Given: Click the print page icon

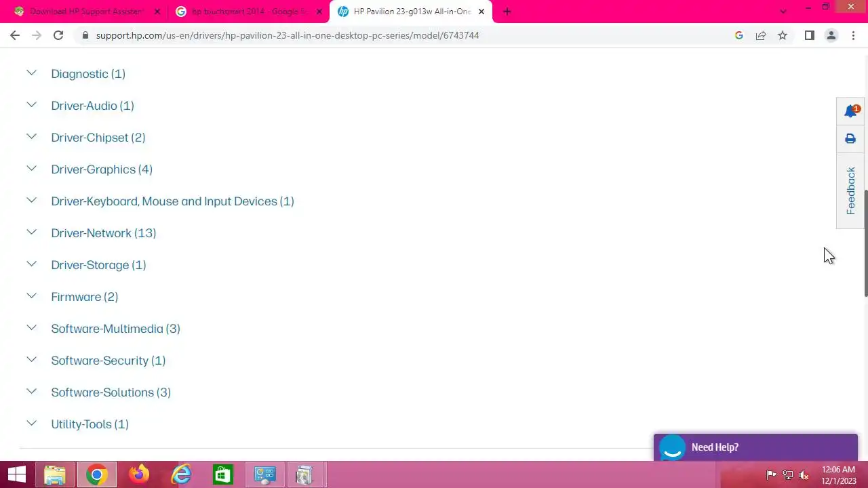Looking at the screenshot, I should (850, 138).
